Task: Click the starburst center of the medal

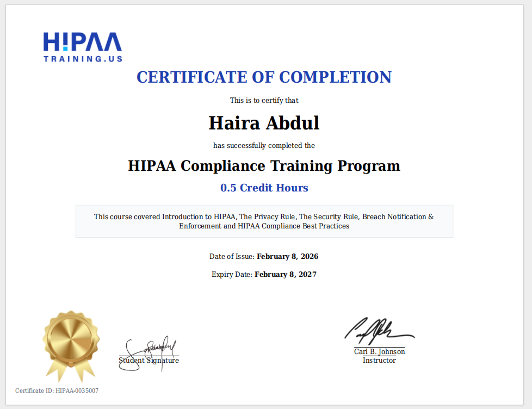Action: (71, 337)
